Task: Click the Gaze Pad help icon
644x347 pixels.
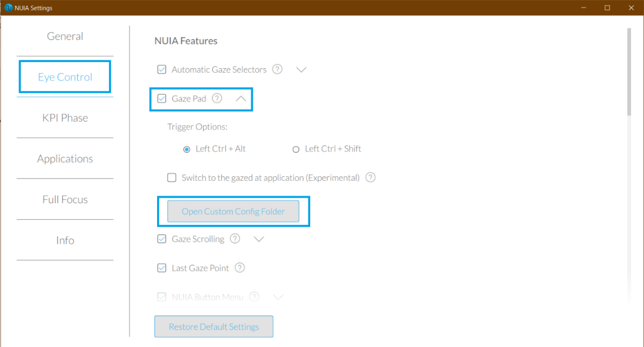Action: (x=217, y=98)
